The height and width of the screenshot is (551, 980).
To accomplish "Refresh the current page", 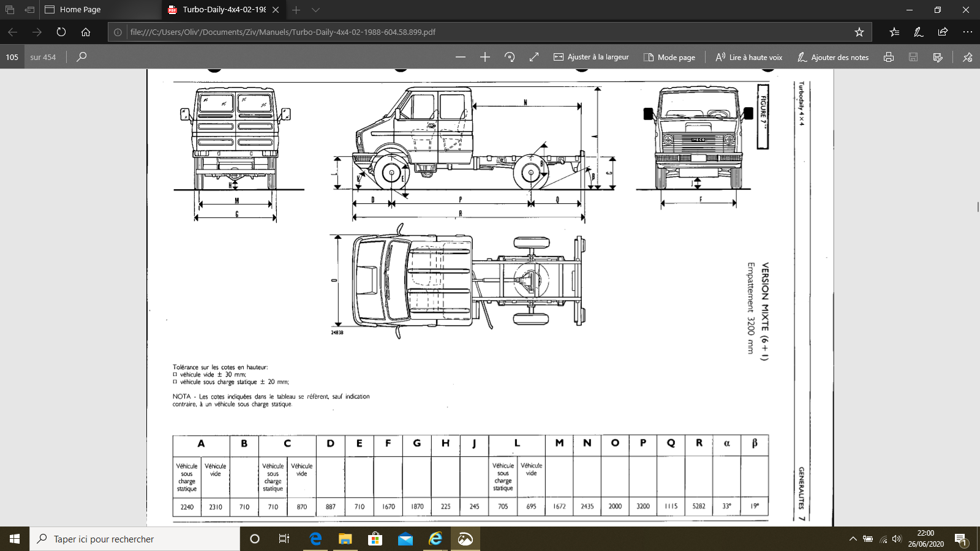I will (x=61, y=32).
